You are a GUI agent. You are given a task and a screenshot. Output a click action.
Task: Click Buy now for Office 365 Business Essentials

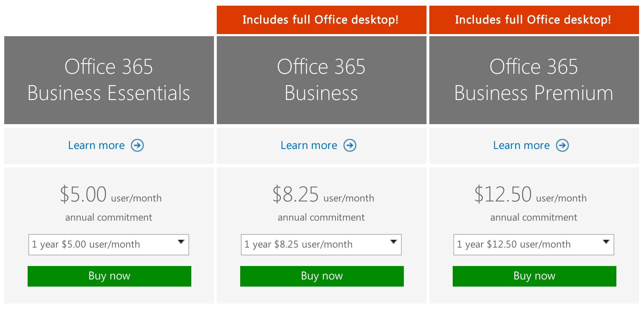pyautogui.click(x=109, y=276)
